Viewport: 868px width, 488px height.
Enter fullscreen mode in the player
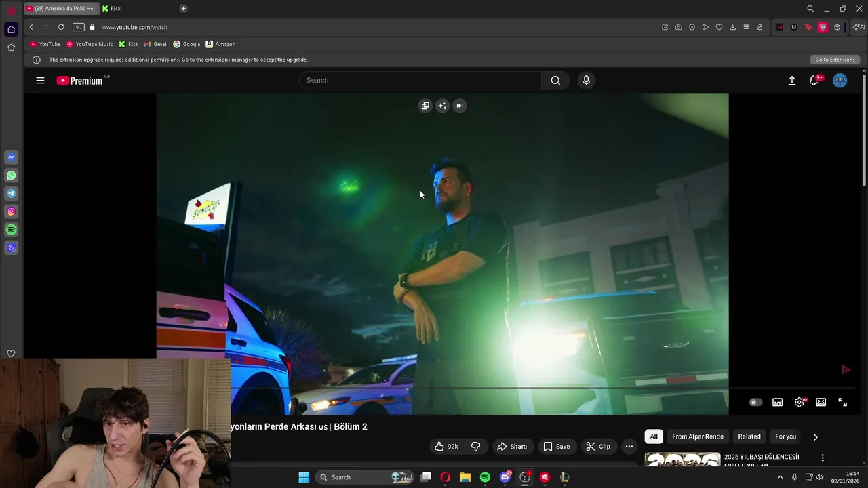point(842,403)
